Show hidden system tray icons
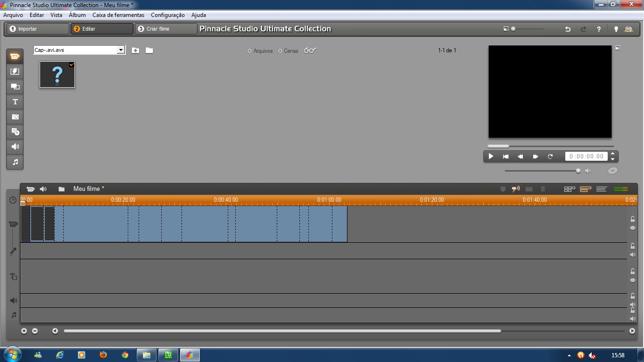The height and width of the screenshot is (362, 644). pyautogui.click(x=569, y=355)
